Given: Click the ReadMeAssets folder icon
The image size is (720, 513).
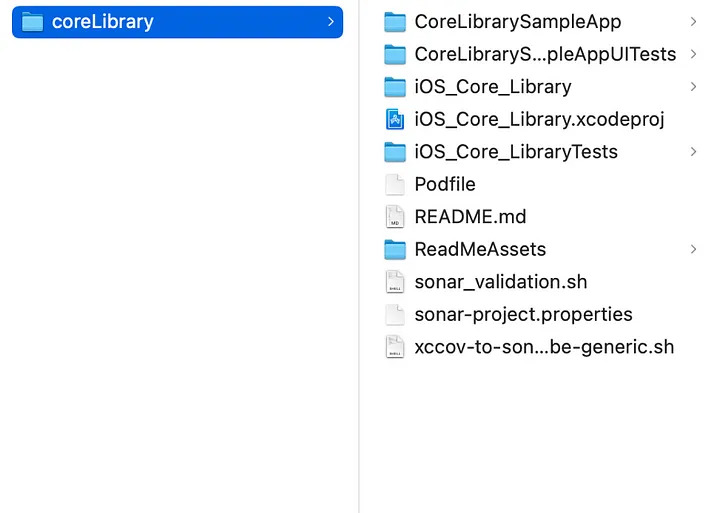Looking at the screenshot, I should point(395,249).
